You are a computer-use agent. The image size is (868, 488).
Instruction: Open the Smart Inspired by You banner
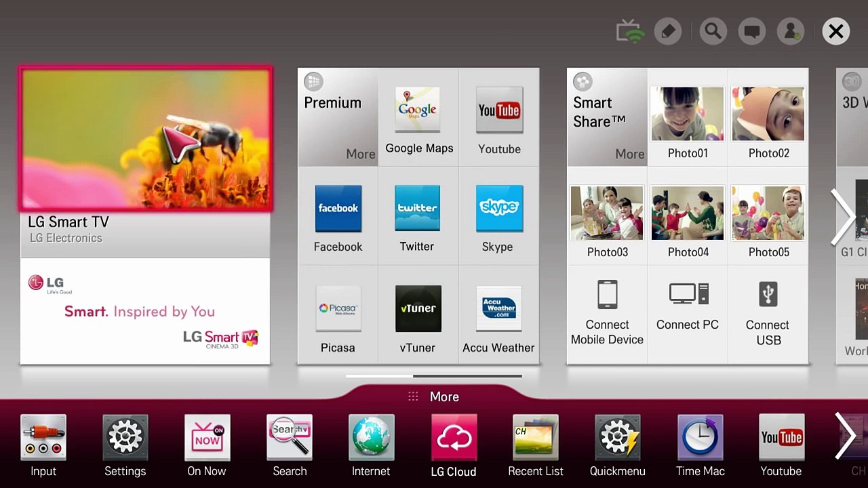point(145,311)
